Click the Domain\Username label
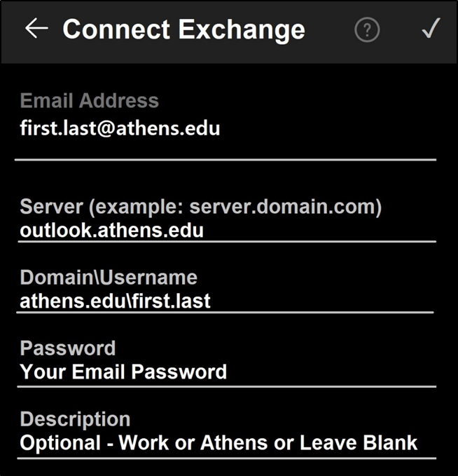 [109, 277]
